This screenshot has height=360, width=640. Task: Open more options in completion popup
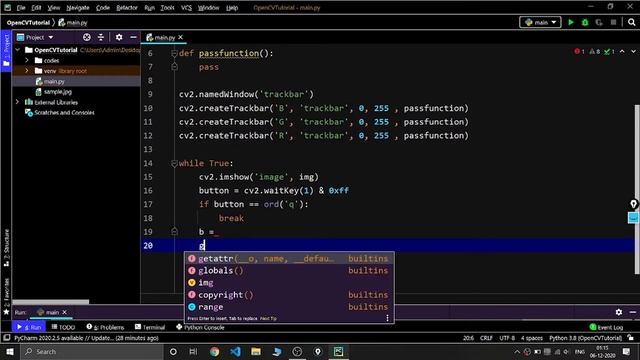[x=387, y=318]
